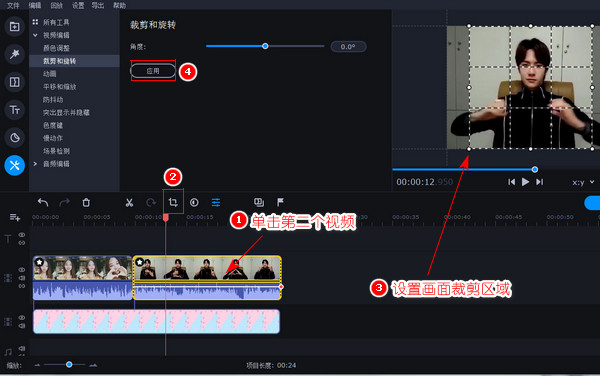Open the x:y aspect ratio dropdown
Image resolution: width=600 pixels, height=376 pixels.
[584, 182]
